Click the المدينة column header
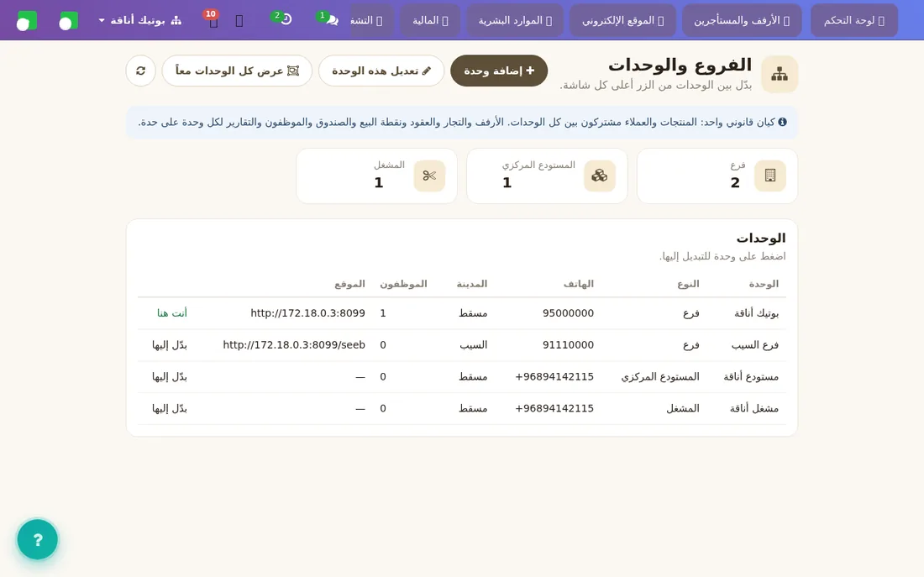The width and height of the screenshot is (924, 577). pyautogui.click(x=472, y=284)
